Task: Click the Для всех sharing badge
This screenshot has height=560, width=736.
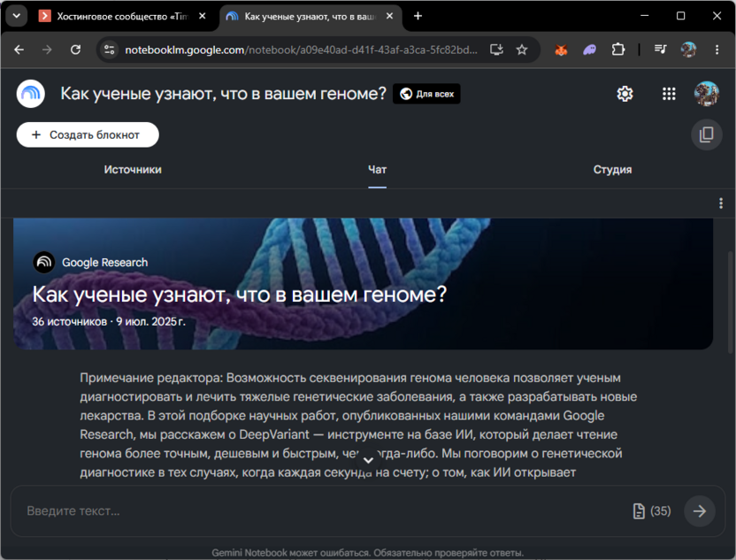Action: coord(426,94)
